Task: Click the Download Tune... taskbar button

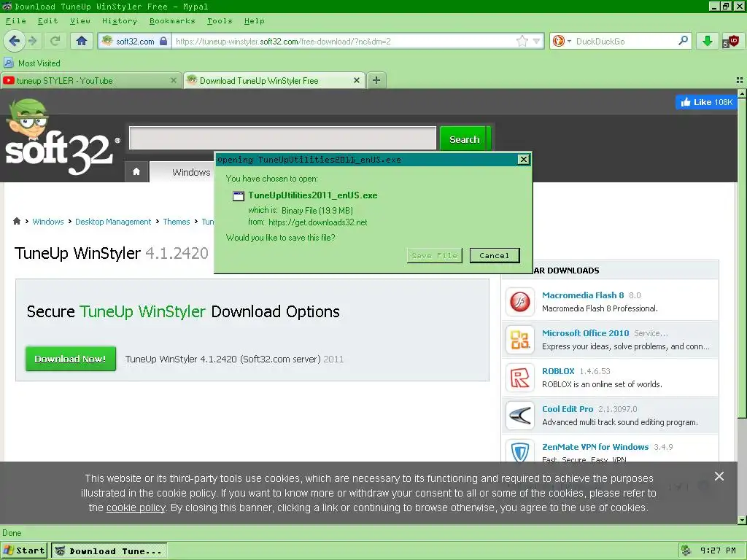Action: tap(109, 551)
